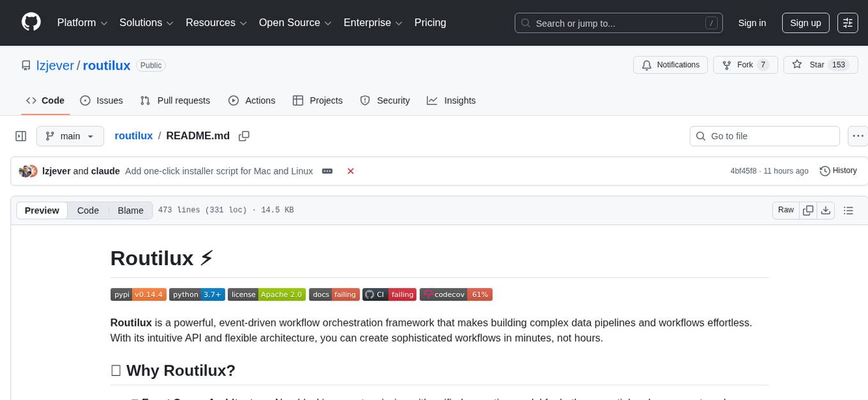Open the Pull requests tab
868x400 pixels.
pos(175,100)
